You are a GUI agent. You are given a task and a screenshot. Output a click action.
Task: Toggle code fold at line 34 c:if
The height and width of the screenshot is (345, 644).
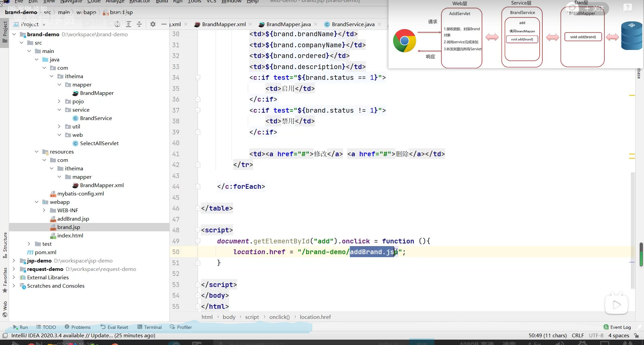(198, 77)
